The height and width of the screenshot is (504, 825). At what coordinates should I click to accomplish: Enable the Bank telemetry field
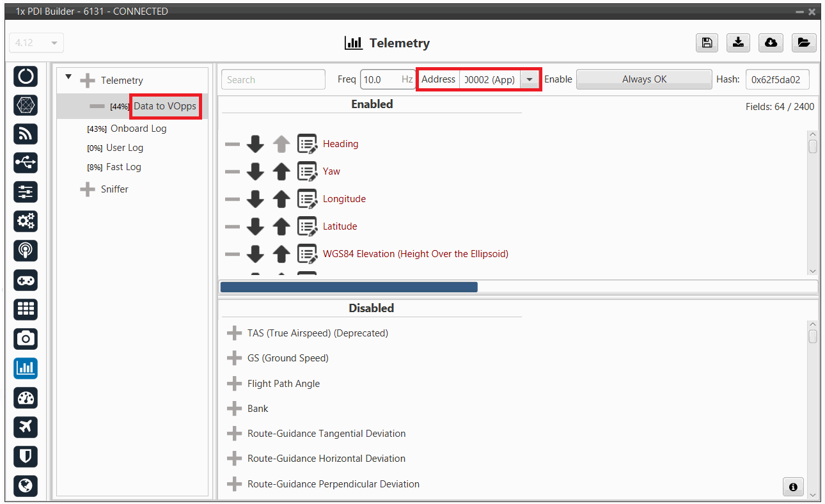tap(234, 409)
